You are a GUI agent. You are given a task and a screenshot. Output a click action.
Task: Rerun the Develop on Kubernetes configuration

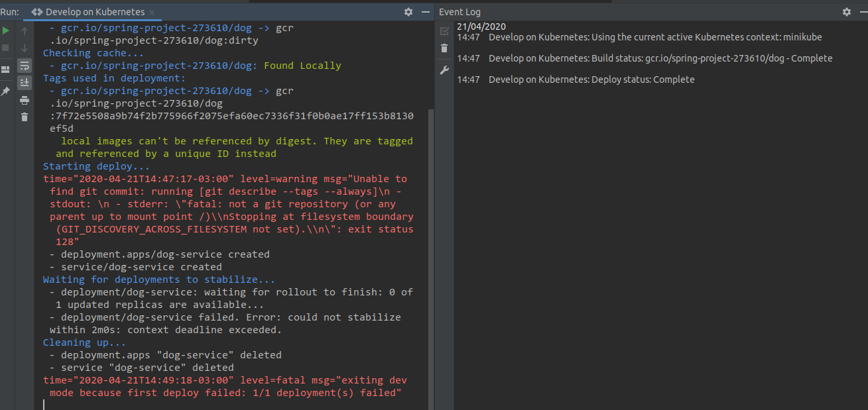5,30
